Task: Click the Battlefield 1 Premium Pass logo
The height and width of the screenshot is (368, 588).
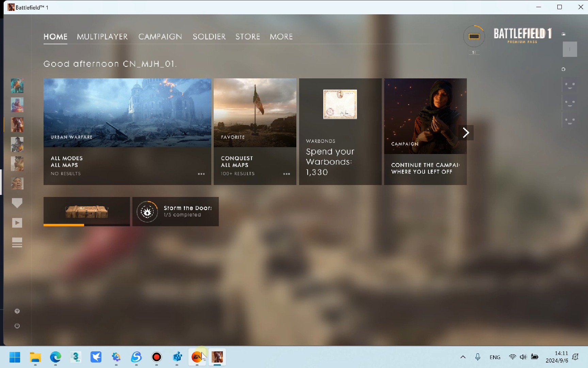Action: coord(522,35)
